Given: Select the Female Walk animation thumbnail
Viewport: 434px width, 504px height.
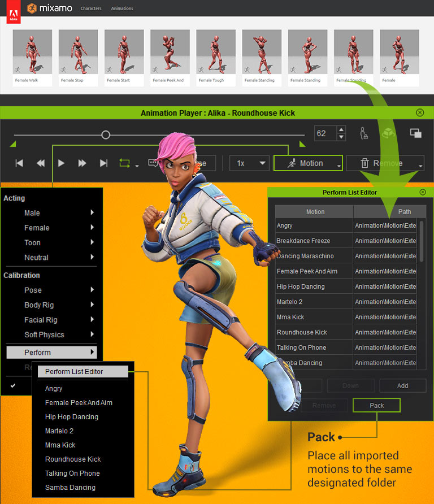Looking at the screenshot, I should [32, 58].
